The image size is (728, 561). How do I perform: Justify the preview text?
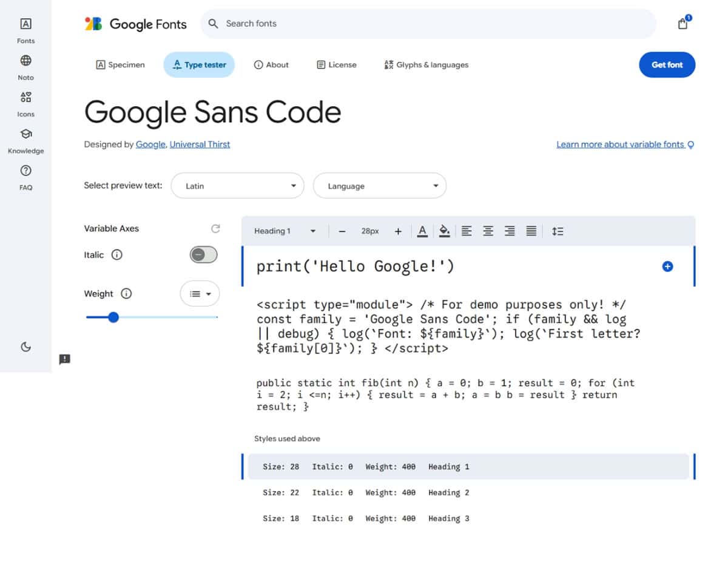click(531, 231)
